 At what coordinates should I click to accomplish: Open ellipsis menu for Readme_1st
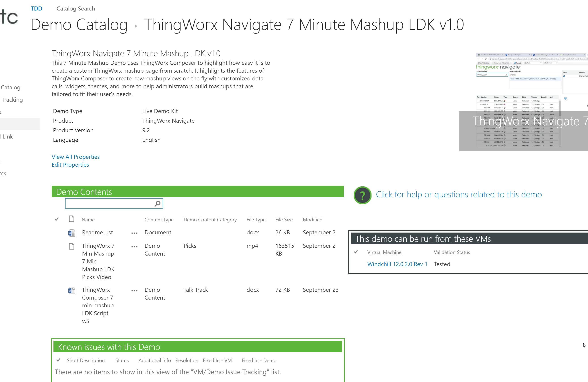click(x=134, y=233)
